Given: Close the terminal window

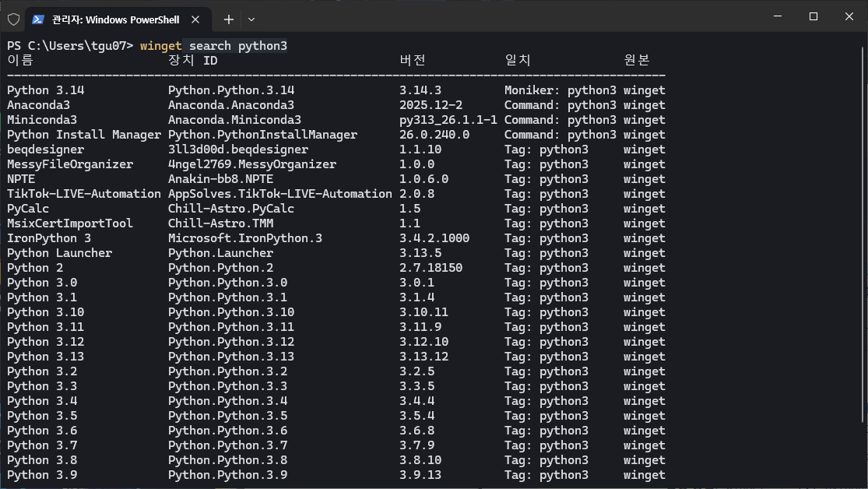Looking at the screenshot, I should (x=849, y=16).
